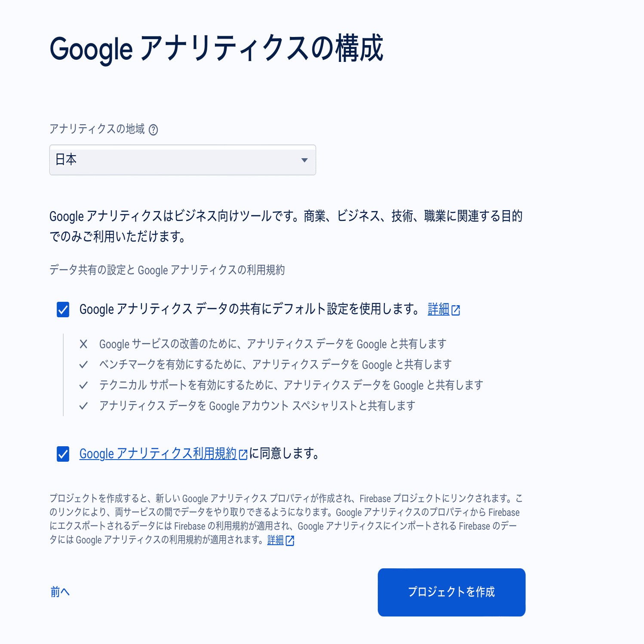Click the X icon beside Google サービスの改善
The height and width of the screenshot is (644, 644).
83,344
